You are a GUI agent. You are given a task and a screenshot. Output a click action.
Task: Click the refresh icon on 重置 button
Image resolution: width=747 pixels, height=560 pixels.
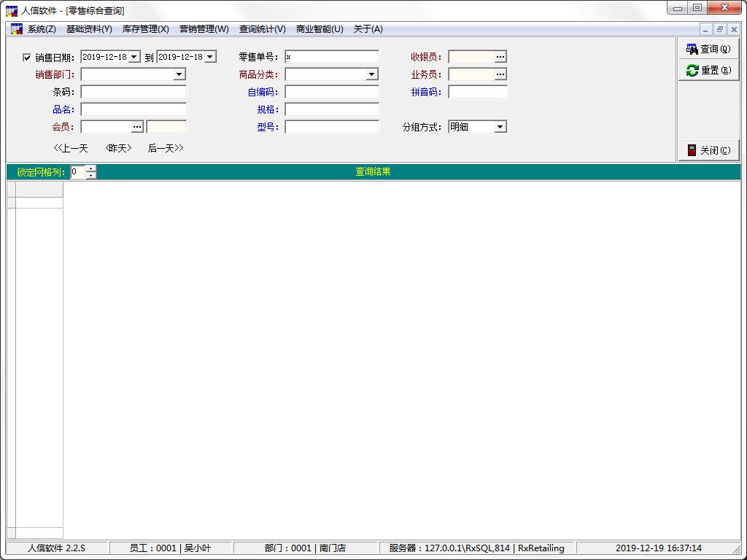tap(692, 71)
